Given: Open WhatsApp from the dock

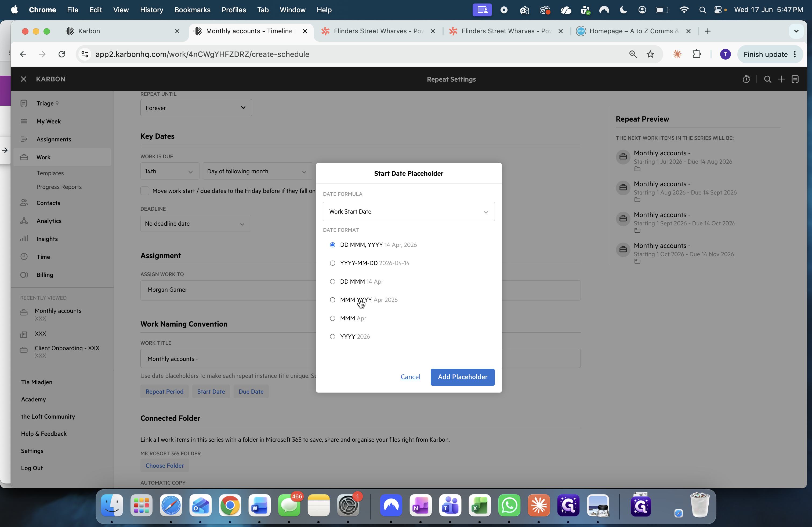Looking at the screenshot, I should (x=509, y=505).
